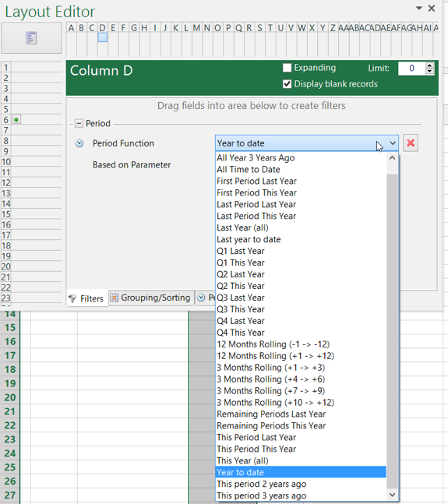Uncheck Display blank records
This screenshot has width=448, height=504.
coord(287,84)
